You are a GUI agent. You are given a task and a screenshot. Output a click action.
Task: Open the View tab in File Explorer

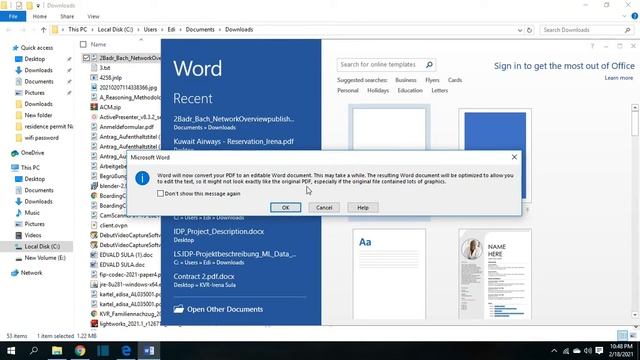(93, 16)
